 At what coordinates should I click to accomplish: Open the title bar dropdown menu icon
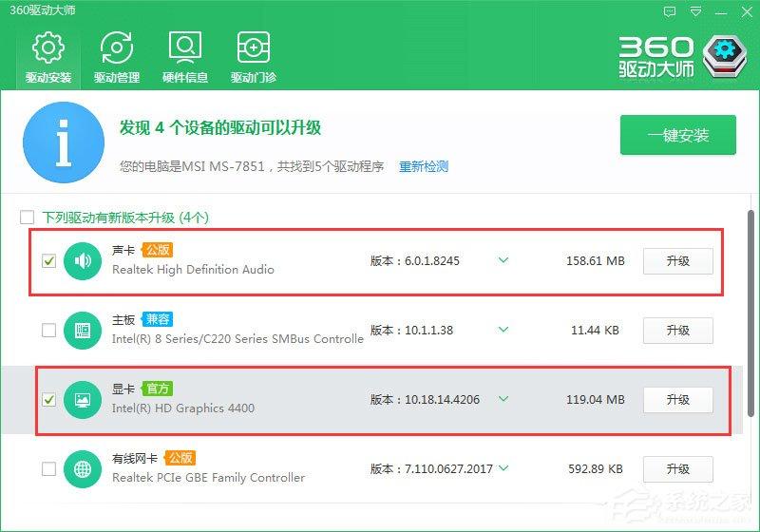click(695, 11)
